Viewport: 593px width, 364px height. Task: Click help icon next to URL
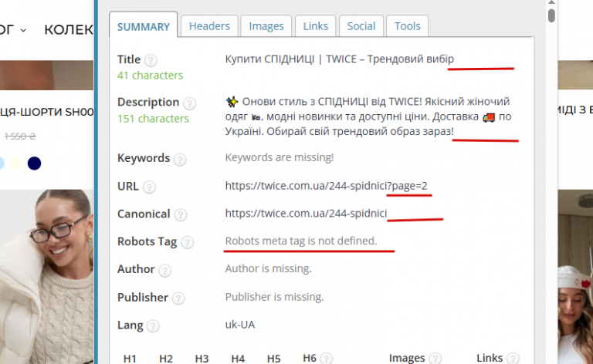tap(149, 187)
